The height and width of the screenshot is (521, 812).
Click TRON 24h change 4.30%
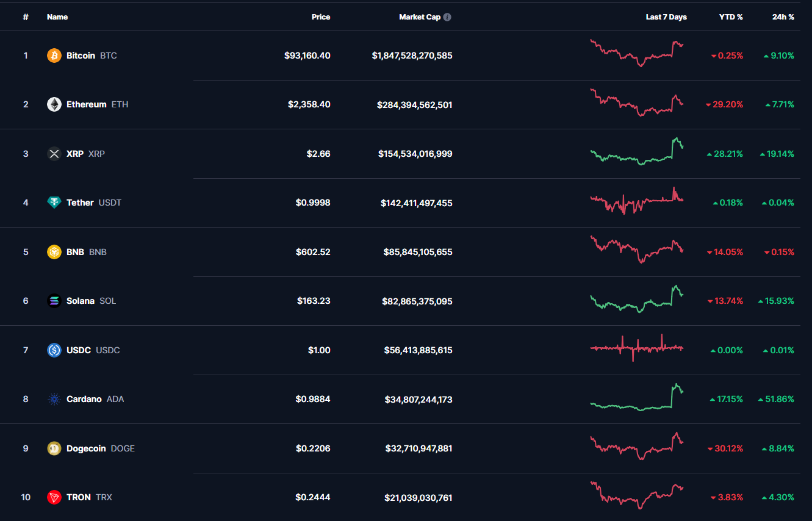[778, 497]
